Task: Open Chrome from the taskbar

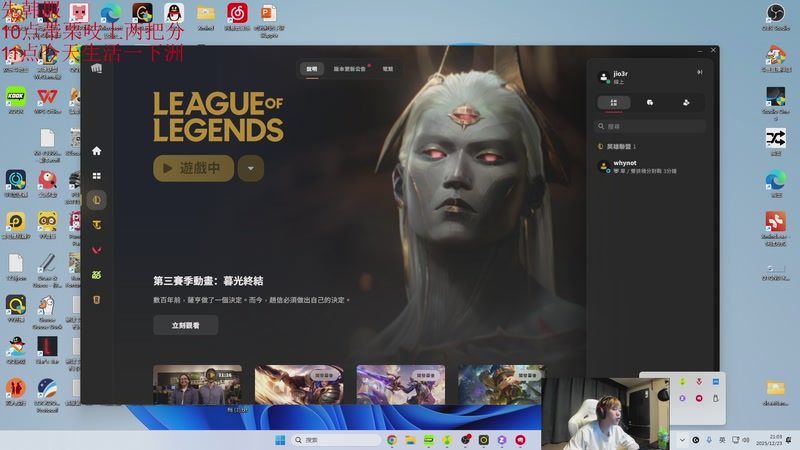Action: (392, 440)
